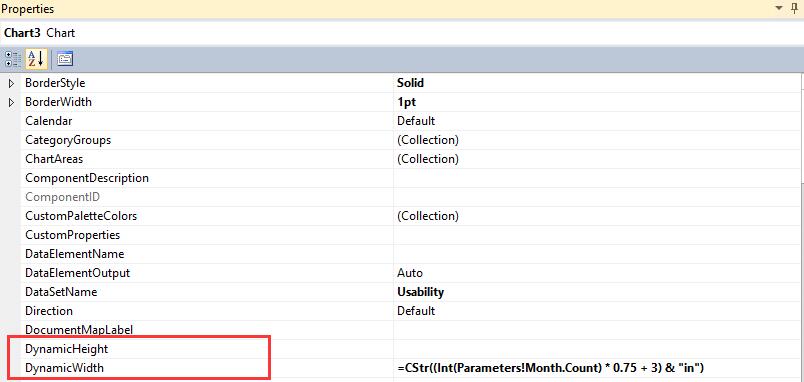804x382 pixels.
Task: Select the ComponentID property
Action: point(63,197)
